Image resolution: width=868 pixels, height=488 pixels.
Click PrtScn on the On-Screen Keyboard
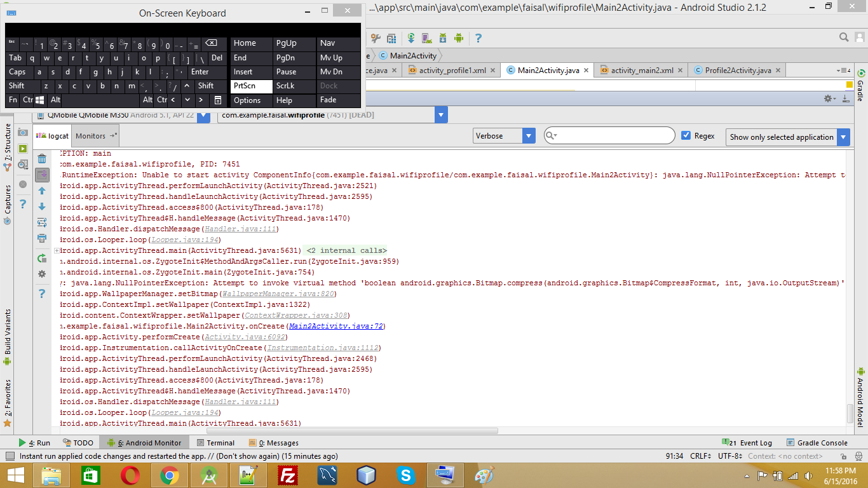[251, 86]
